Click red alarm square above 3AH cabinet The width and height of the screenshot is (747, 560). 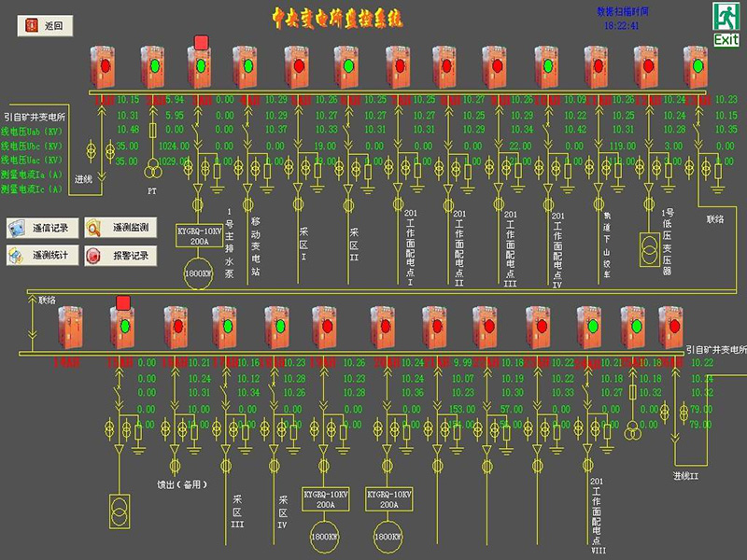pos(202,42)
